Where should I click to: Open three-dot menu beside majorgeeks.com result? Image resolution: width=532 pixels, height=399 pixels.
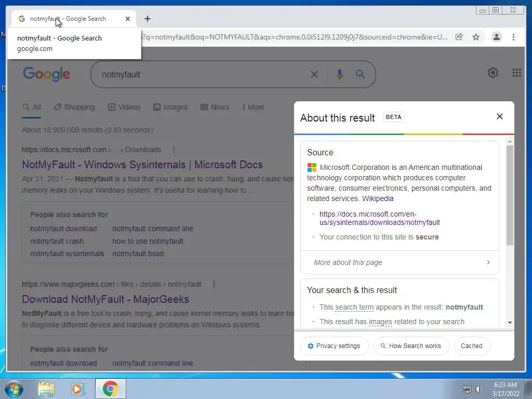[x=214, y=284]
